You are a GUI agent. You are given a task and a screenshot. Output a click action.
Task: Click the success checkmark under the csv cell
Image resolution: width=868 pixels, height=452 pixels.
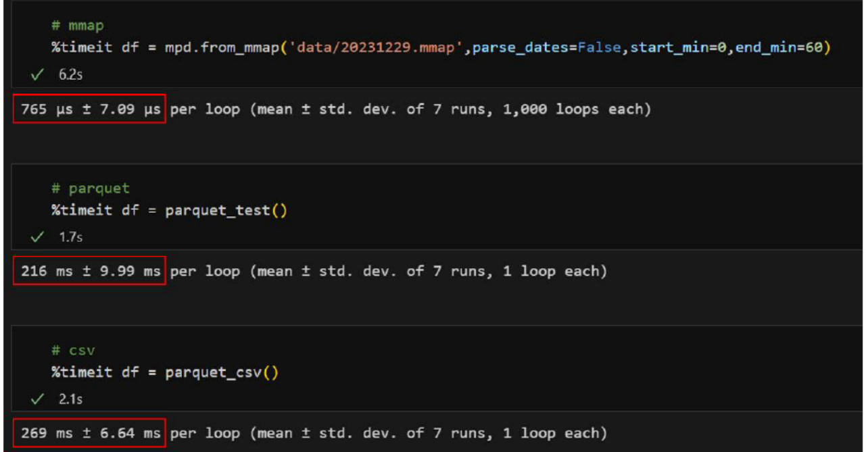(x=37, y=399)
